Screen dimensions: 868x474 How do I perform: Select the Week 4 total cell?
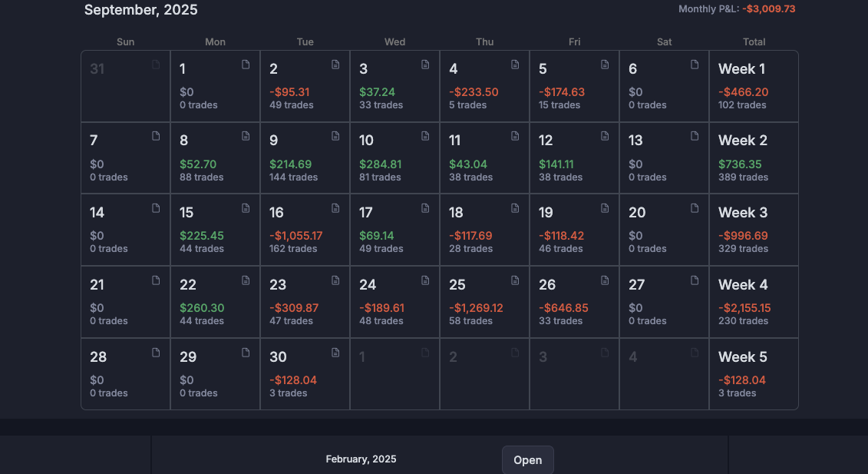tap(753, 302)
